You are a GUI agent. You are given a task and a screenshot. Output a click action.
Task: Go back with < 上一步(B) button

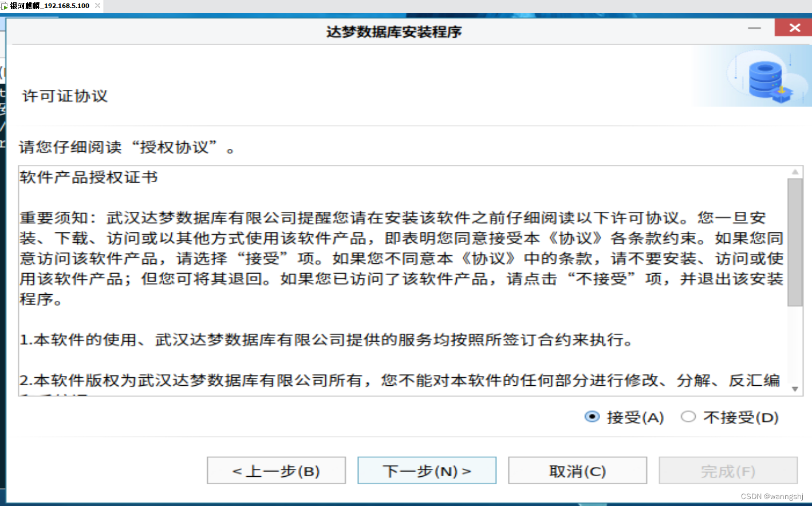[276, 471]
